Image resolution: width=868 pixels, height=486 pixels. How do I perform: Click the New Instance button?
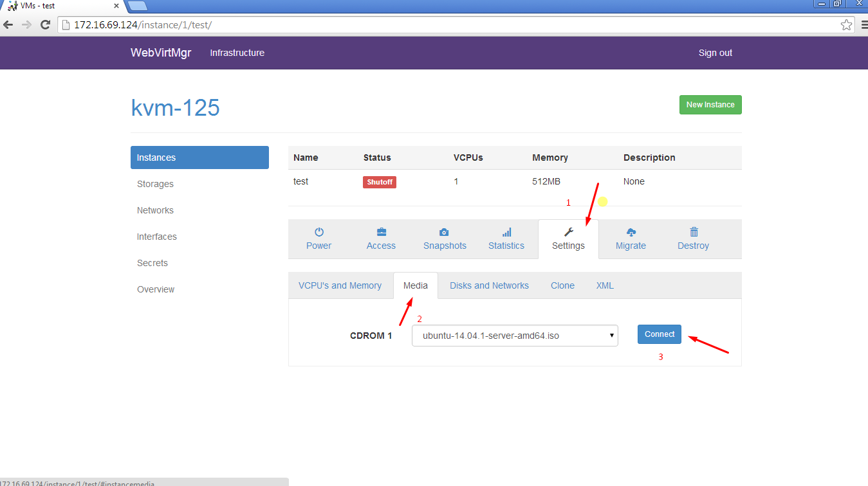(710, 105)
